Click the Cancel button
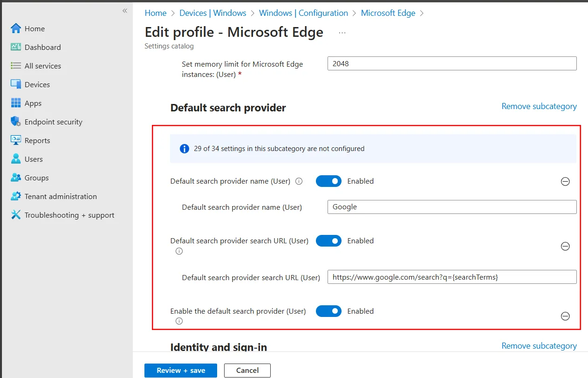Viewport: 588px width, 378px height. [247, 371]
